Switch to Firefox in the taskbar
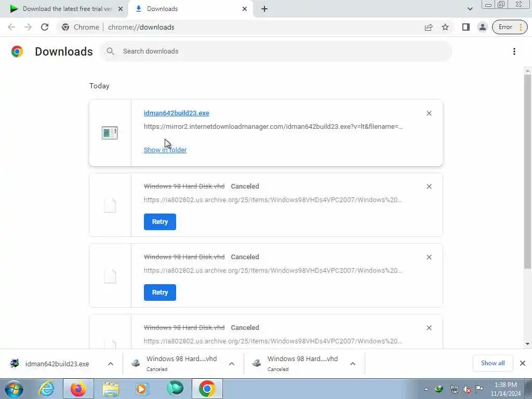 click(78, 389)
